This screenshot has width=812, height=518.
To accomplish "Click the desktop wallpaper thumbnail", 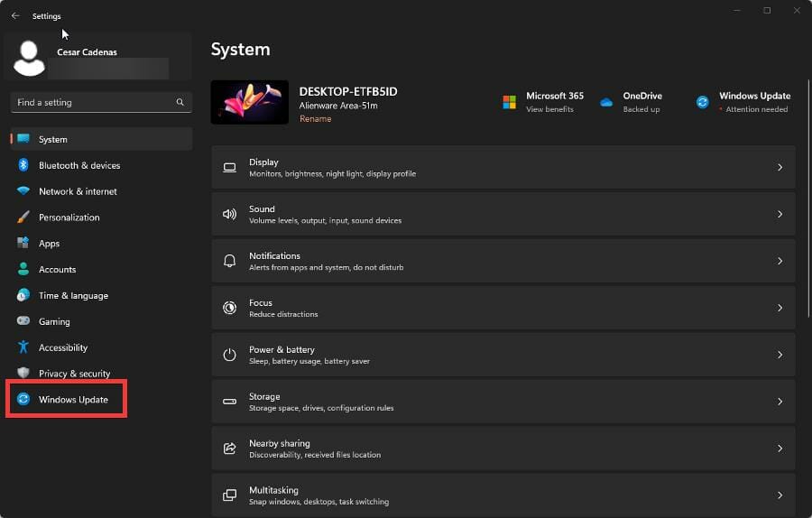I will 250,102.
